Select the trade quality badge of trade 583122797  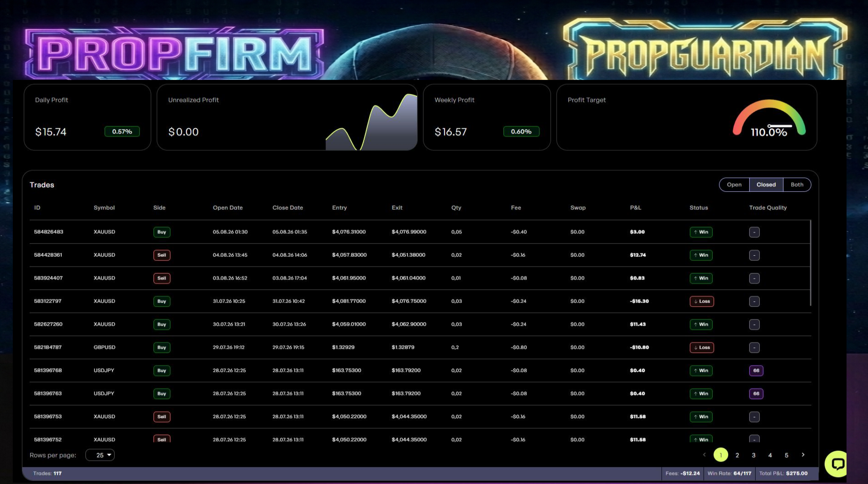[x=754, y=301]
